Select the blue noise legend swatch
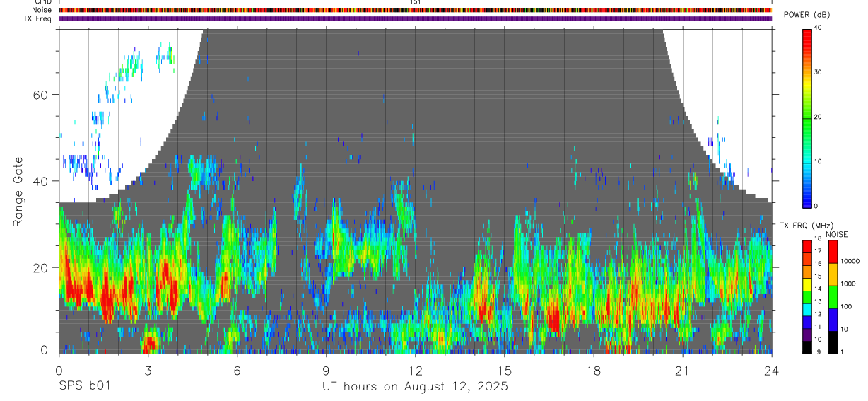 [x=833, y=320]
